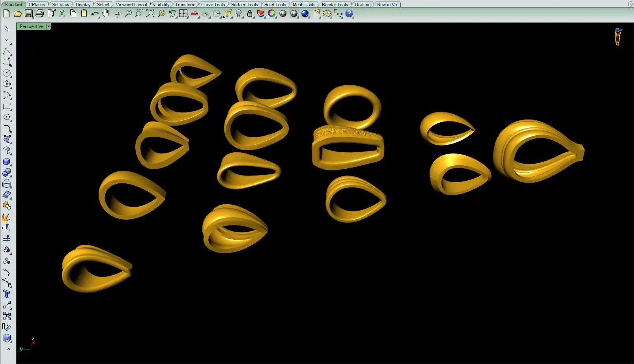The height and width of the screenshot is (364, 634).
Task: Switch to the Surface Tools tab
Action: (x=244, y=5)
